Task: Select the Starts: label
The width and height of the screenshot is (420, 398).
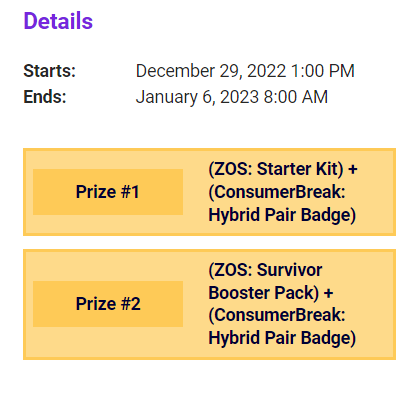Action: coord(50,71)
